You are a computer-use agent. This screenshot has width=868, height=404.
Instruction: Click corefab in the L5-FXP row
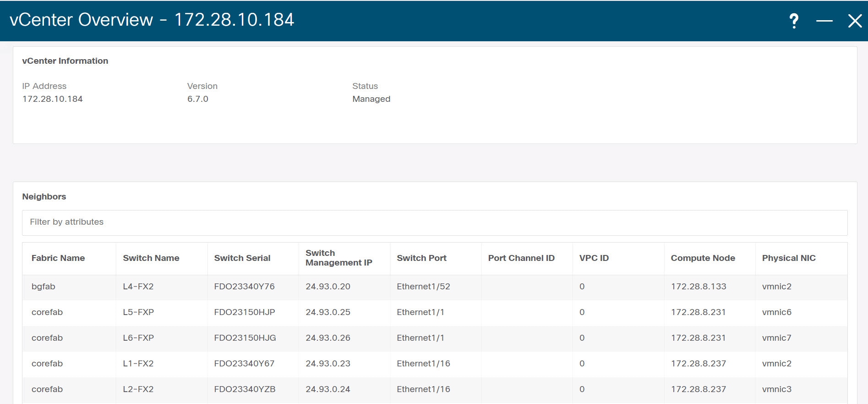click(x=47, y=312)
